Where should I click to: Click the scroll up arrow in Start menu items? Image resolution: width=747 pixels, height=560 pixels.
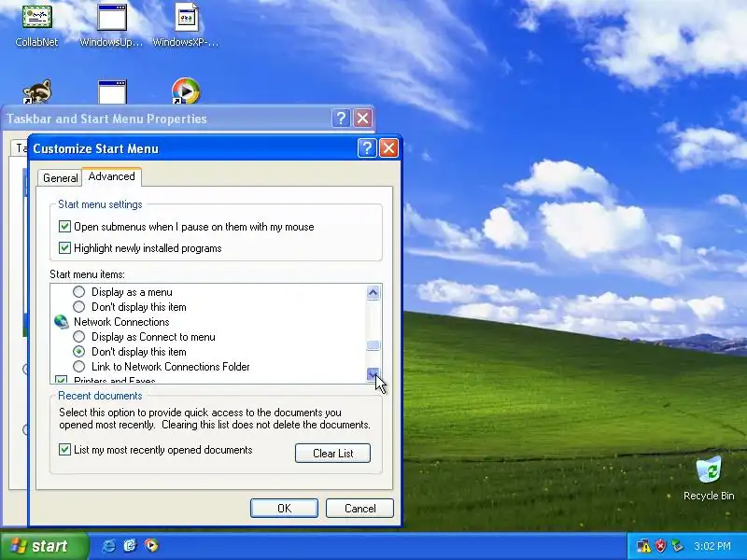click(x=373, y=292)
